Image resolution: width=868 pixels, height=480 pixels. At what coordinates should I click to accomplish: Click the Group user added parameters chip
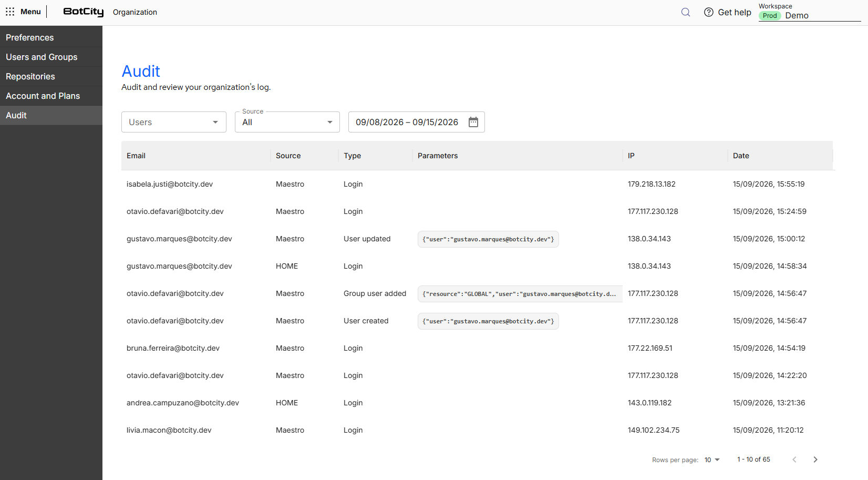pos(520,294)
